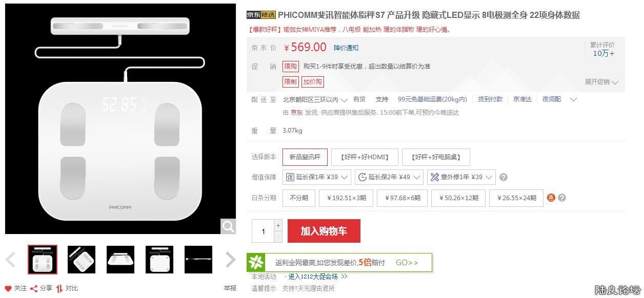Click the magnifier zoom icon on product image
This screenshot has height=298, width=644.
pyautogui.click(x=228, y=226)
